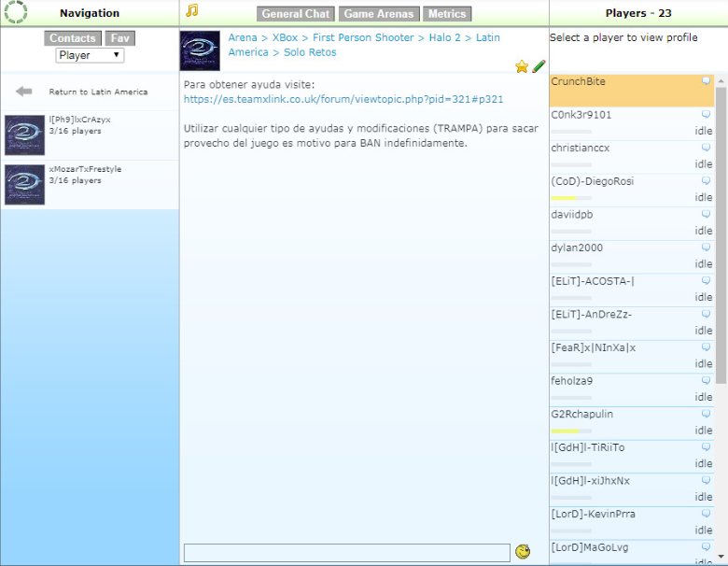The width and height of the screenshot is (728, 566).
Task: Click the Solo Retos breadcrumb link
Action: [x=310, y=52]
